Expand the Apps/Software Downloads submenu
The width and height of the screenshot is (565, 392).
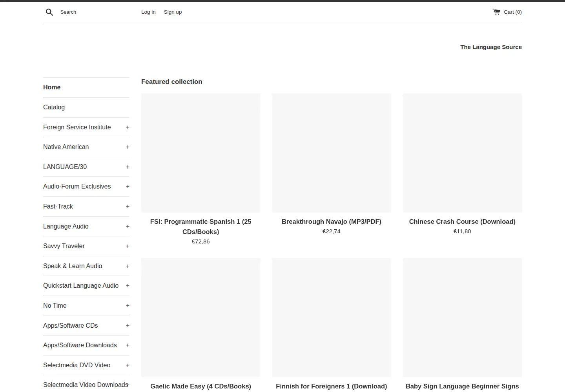point(128,345)
